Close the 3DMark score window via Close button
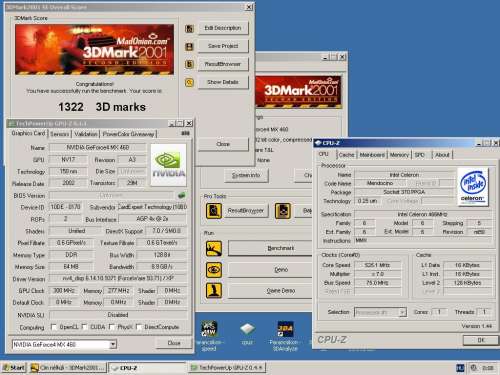Viewport: 500px width, 375px height. pos(223,144)
